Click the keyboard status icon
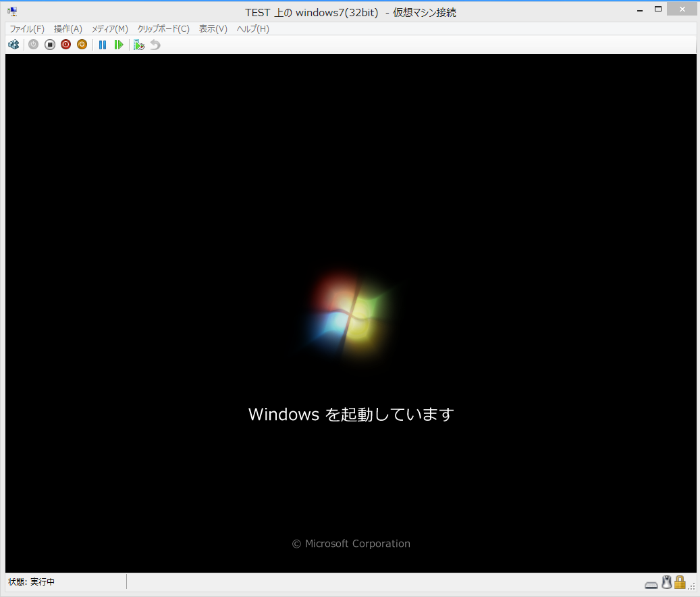700x597 pixels. pyautogui.click(x=651, y=584)
